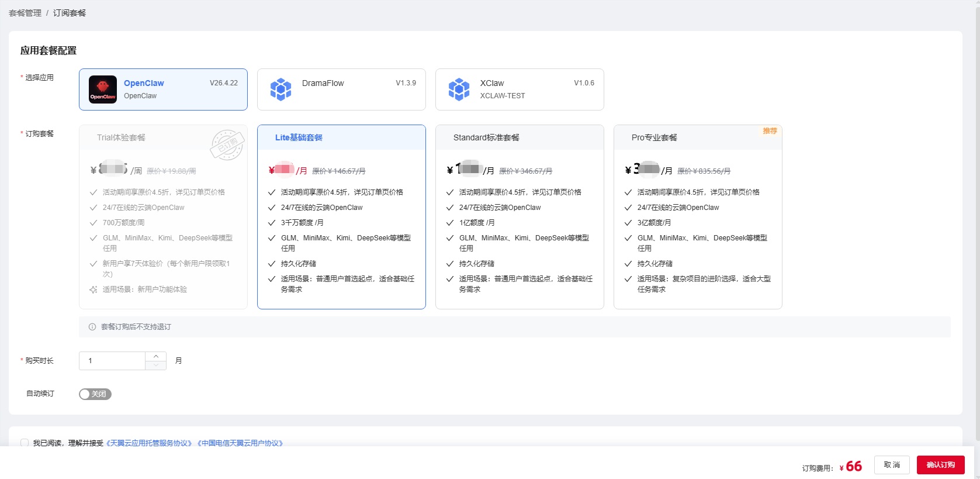The height and width of the screenshot is (479, 980).
Task: Go to 套餐管理 breadcrumb
Action: point(25,13)
